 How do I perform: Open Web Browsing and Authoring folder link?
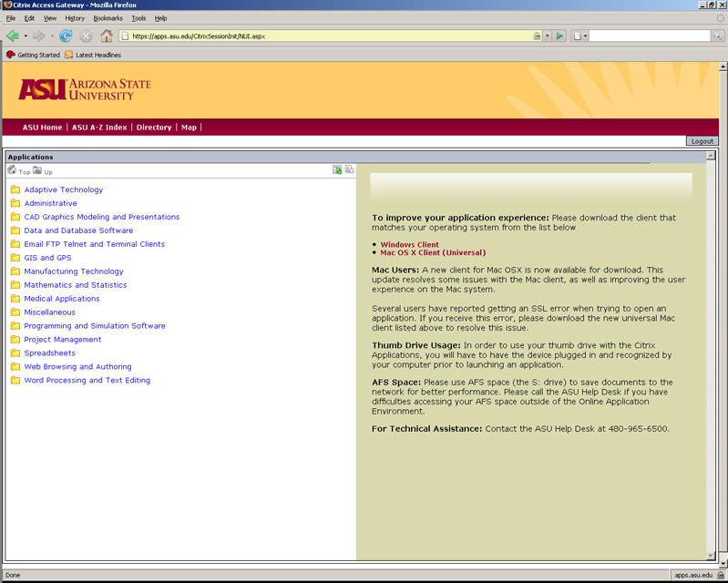click(x=77, y=366)
